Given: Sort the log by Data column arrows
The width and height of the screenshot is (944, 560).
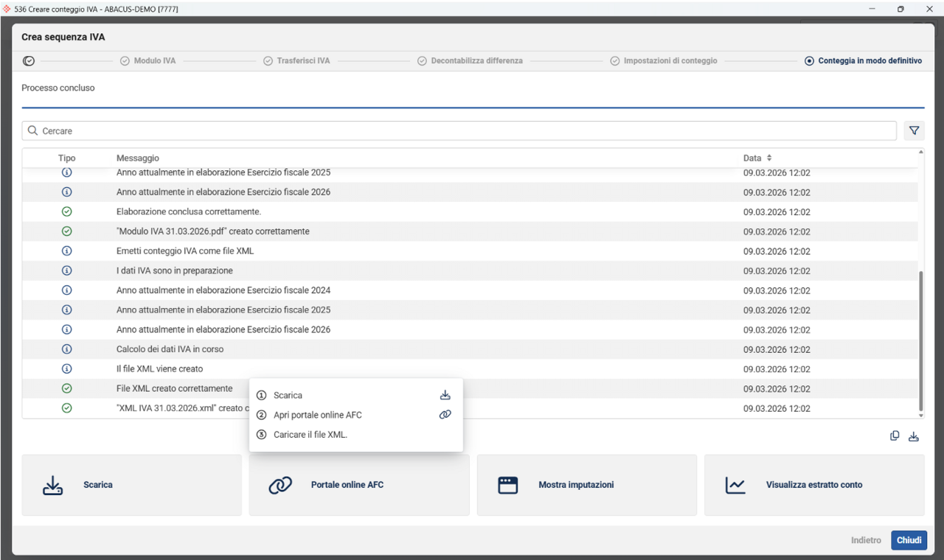Looking at the screenshot, I should pos(769,158).
